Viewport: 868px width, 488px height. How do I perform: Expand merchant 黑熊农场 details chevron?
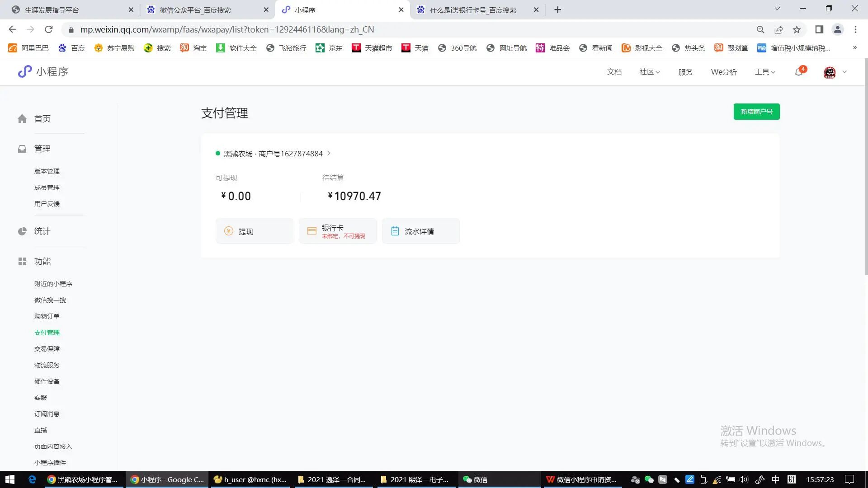[329, 154]
